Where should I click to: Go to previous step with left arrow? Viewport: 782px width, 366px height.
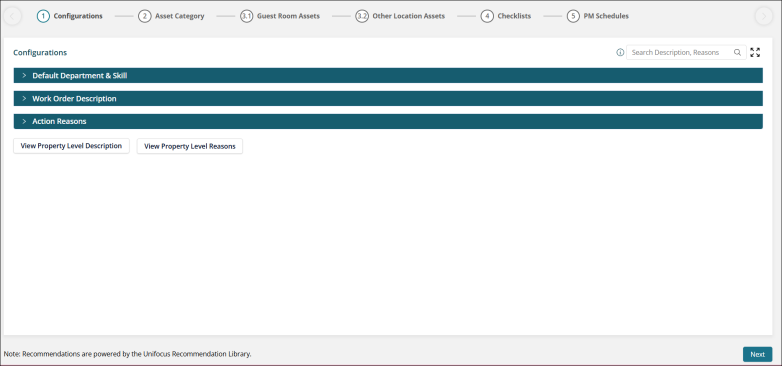(12, 16)
